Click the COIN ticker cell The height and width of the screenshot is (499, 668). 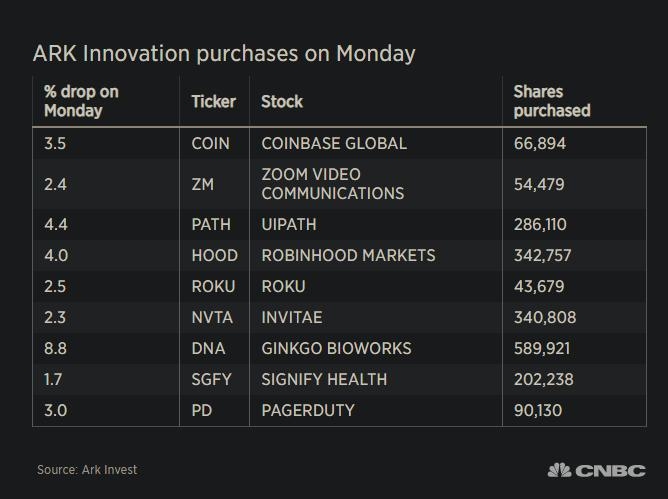pos(210,143)
